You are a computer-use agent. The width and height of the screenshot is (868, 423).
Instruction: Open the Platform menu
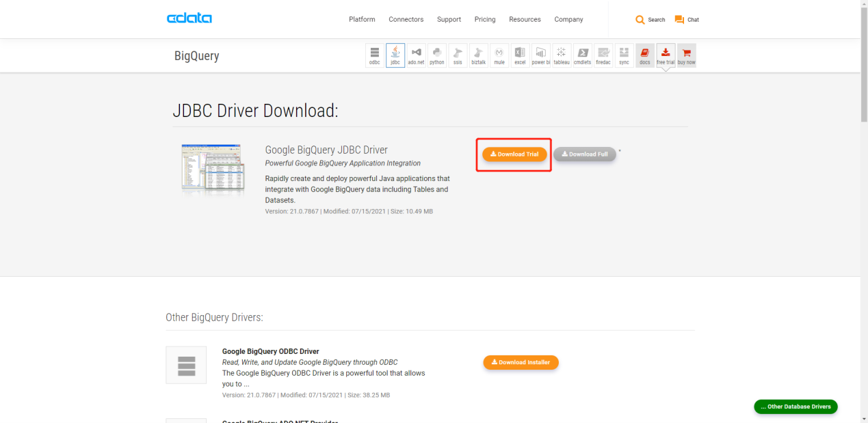(362, 20)
